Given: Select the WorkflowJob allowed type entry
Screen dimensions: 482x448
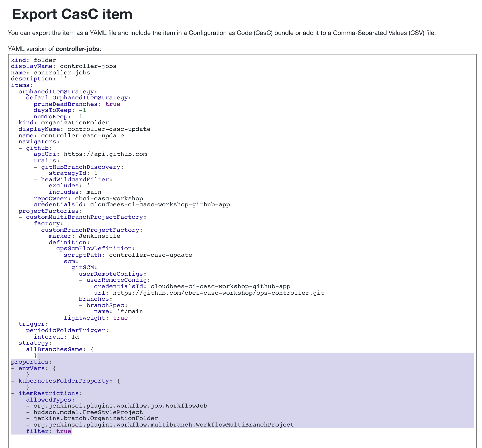Looking at the screenshot, I should (x=120, y=406).
